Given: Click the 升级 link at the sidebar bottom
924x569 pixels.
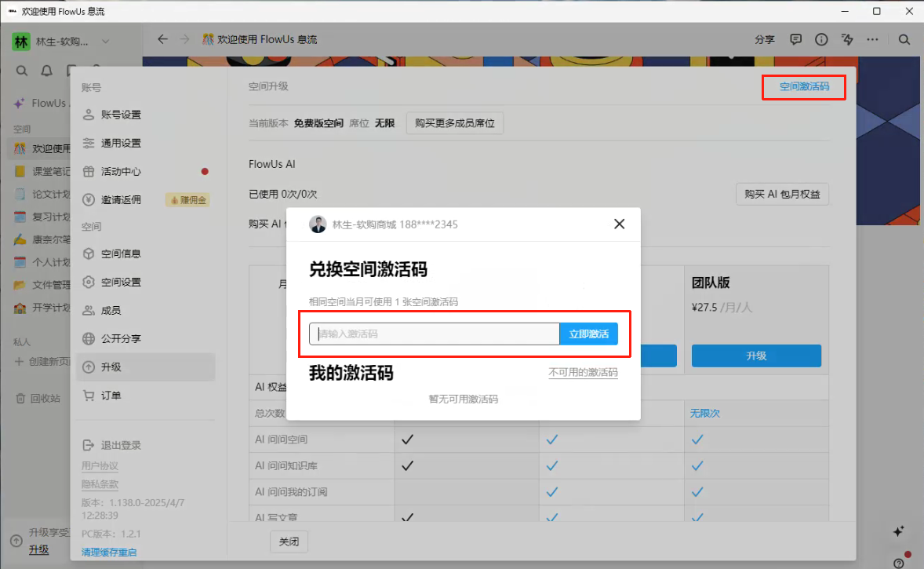Looking at the screenshot, I should 39,549.
